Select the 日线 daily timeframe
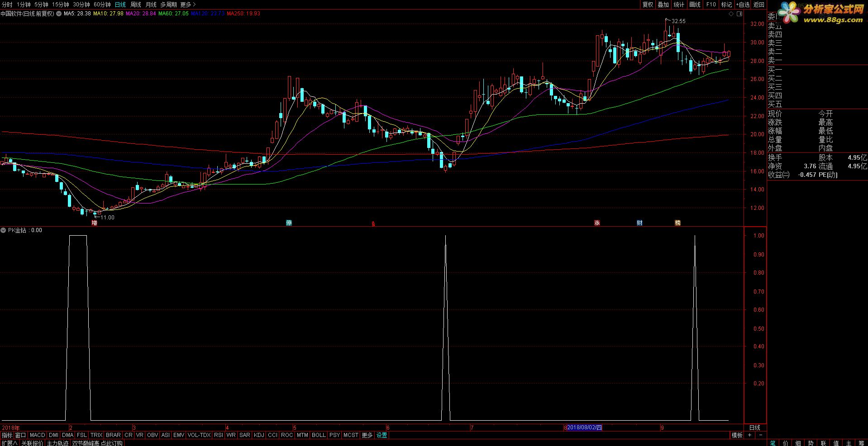Viewport: 868px width, 446px height. [x=120, y=5]
